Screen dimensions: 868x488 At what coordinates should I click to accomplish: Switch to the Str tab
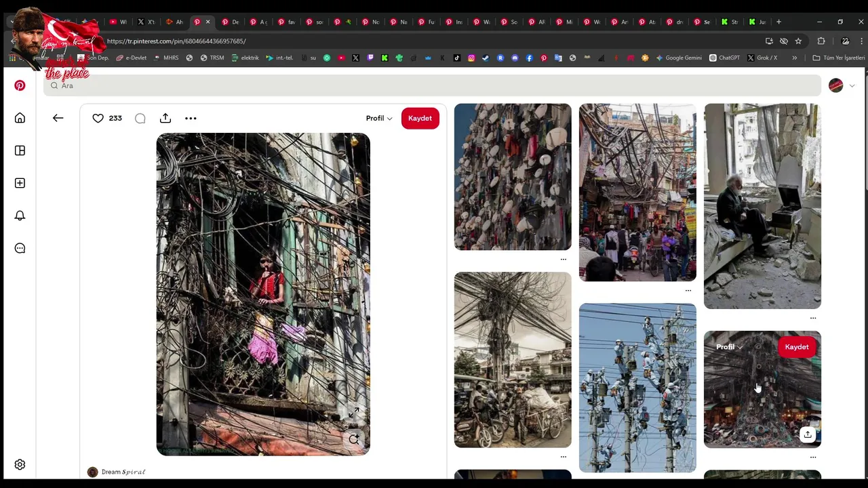(x=729, y=22)
